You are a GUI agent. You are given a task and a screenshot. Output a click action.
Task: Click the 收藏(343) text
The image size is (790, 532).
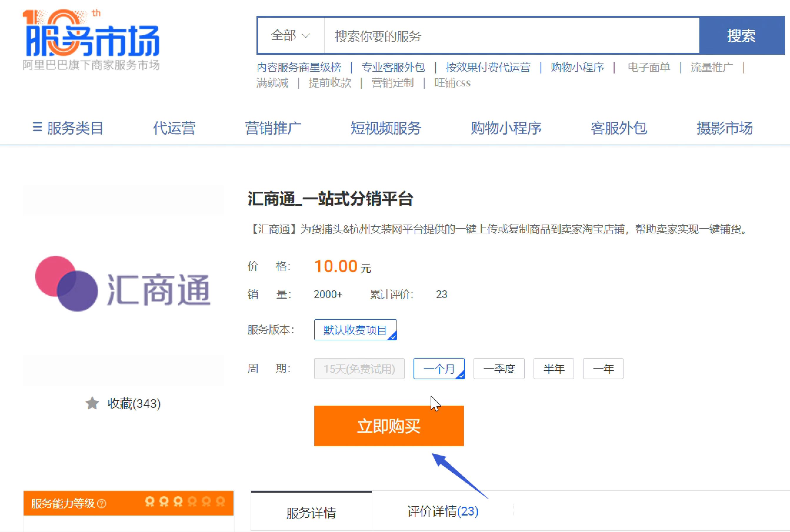(134, 404)
